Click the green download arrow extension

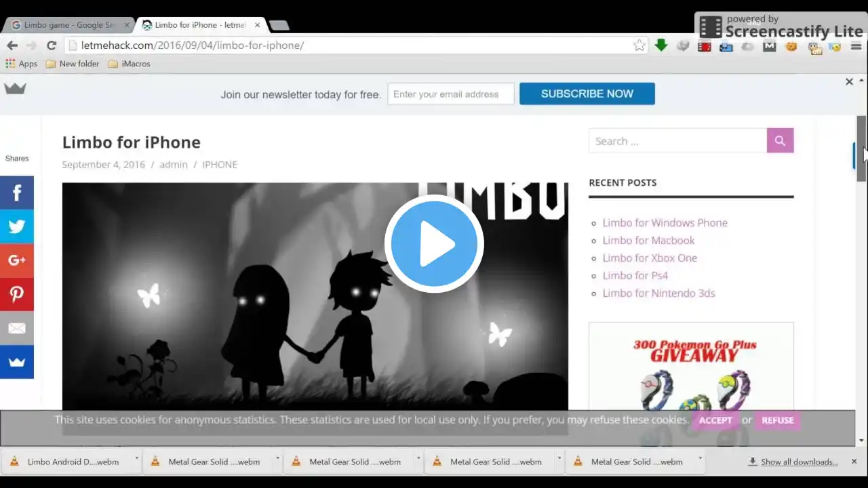coord(661,45)
